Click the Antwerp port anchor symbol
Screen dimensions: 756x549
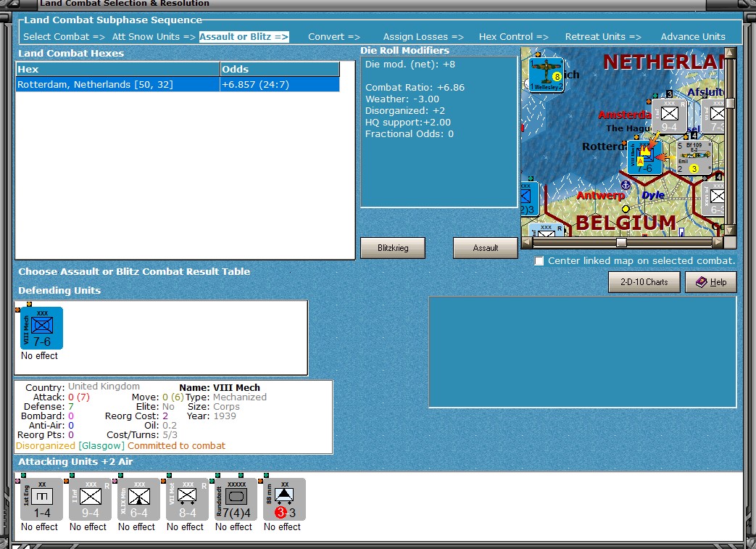626,185
